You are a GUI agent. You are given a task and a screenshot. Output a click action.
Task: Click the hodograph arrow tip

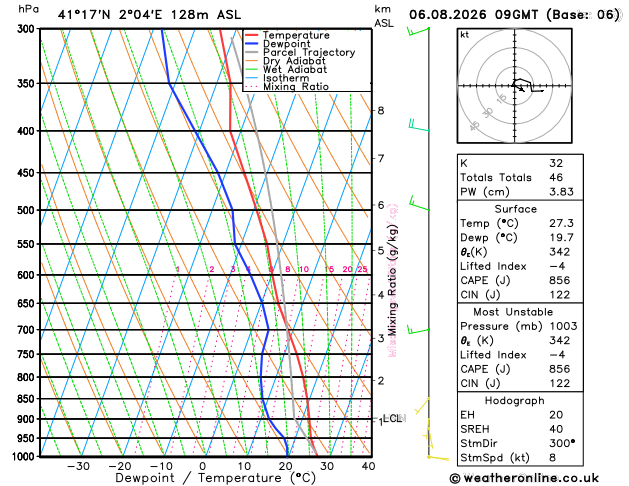click(x=523, y=90)
